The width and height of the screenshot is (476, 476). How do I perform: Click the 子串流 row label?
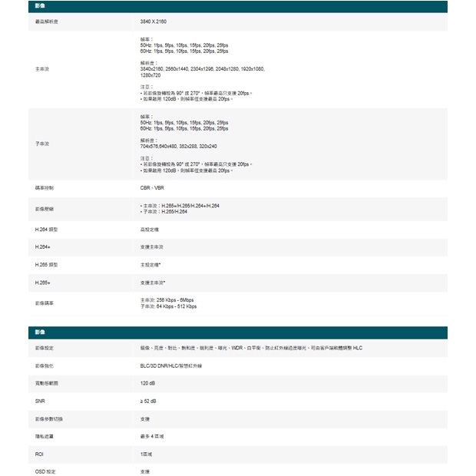[42, 144]
